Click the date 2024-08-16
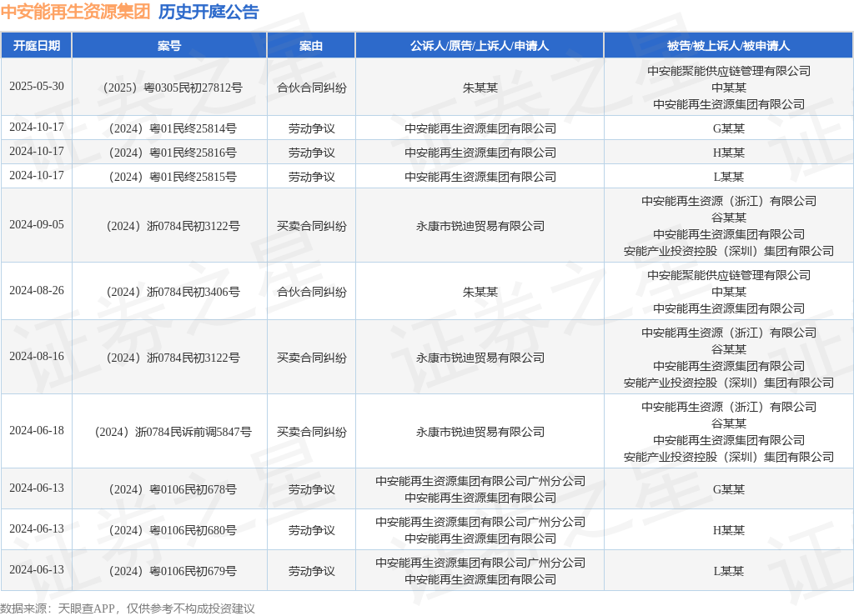Image resolution: width=854 pixels, height=616 pixels. [x=37, y=357]
